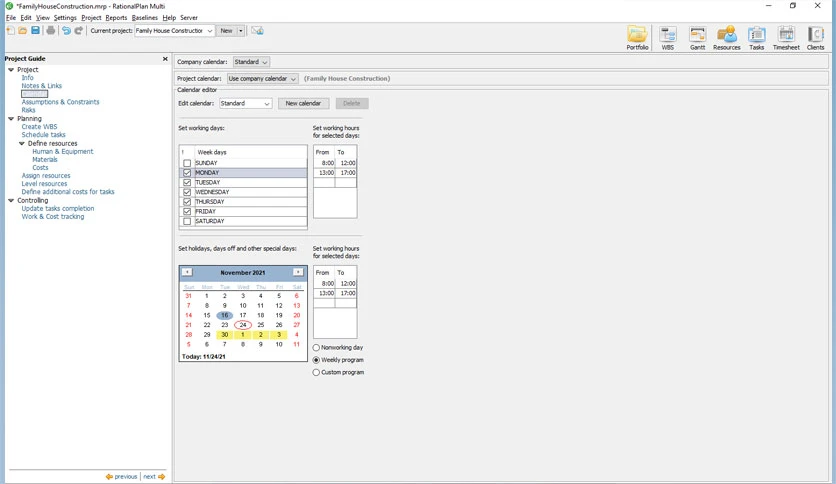
Task: Open the File menu
Action: pos(11,18)
